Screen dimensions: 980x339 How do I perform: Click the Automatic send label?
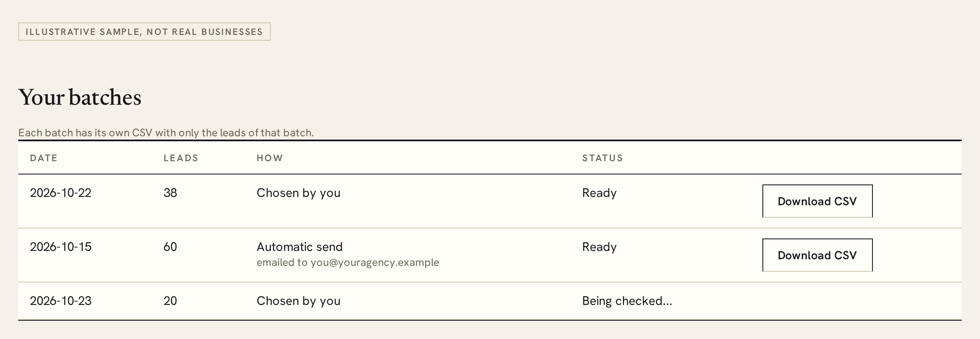point(299,247)
